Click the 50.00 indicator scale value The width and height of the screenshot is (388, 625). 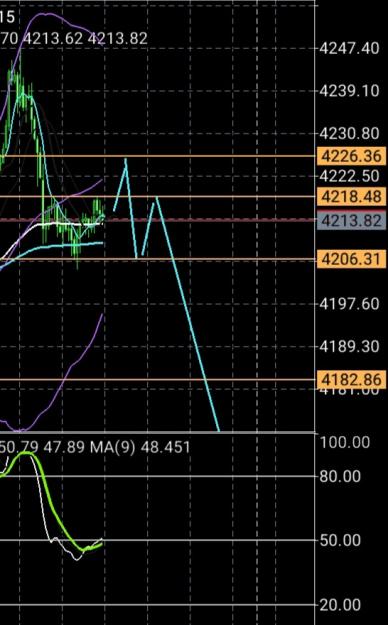tap(340, 540)
